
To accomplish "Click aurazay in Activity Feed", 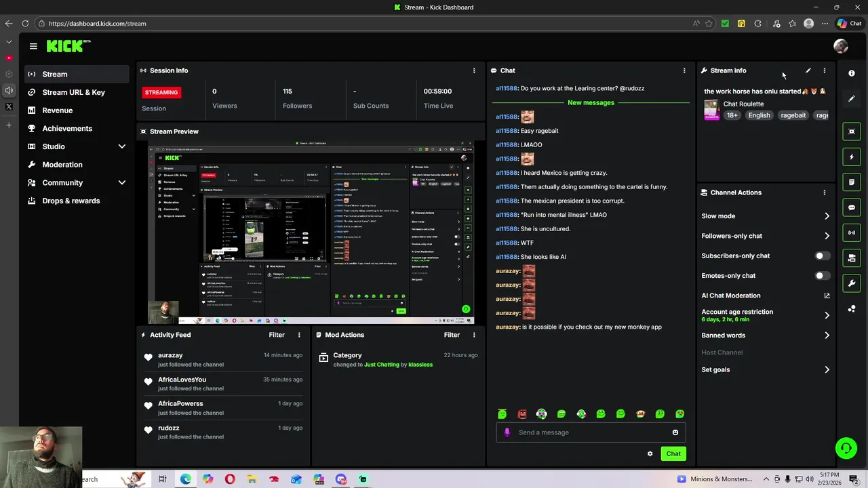I will pos(170,355).
